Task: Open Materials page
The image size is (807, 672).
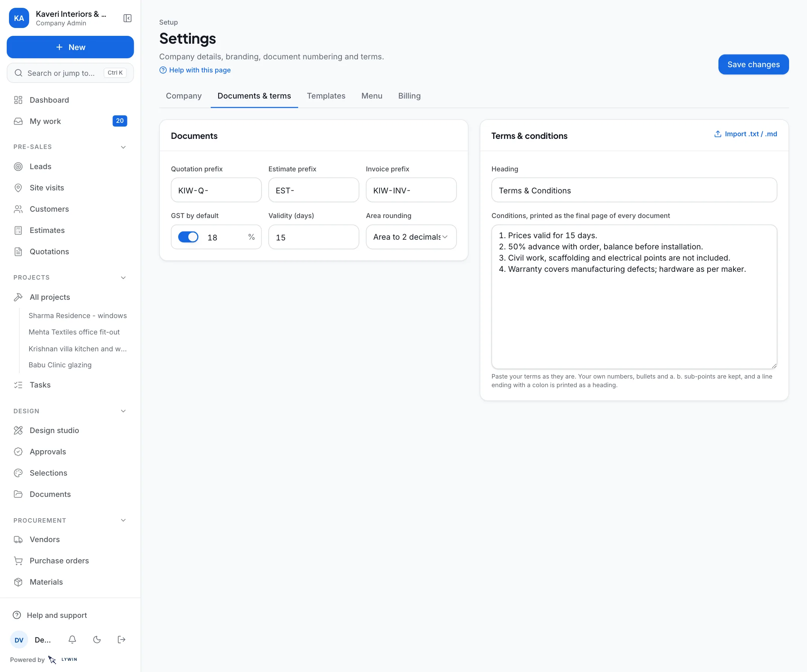Action: (x=70, y=582)
